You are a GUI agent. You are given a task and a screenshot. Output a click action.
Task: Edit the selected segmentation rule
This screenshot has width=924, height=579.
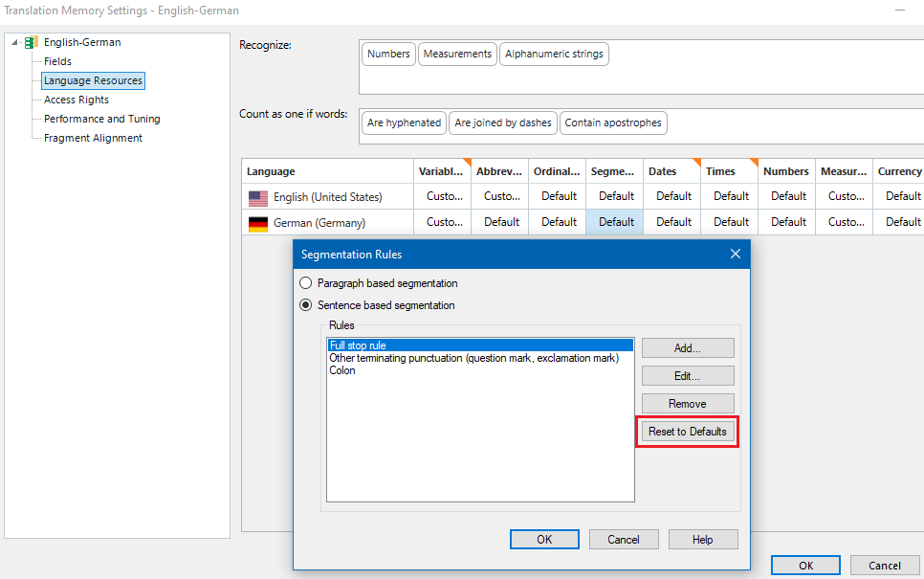click(687, 375)
